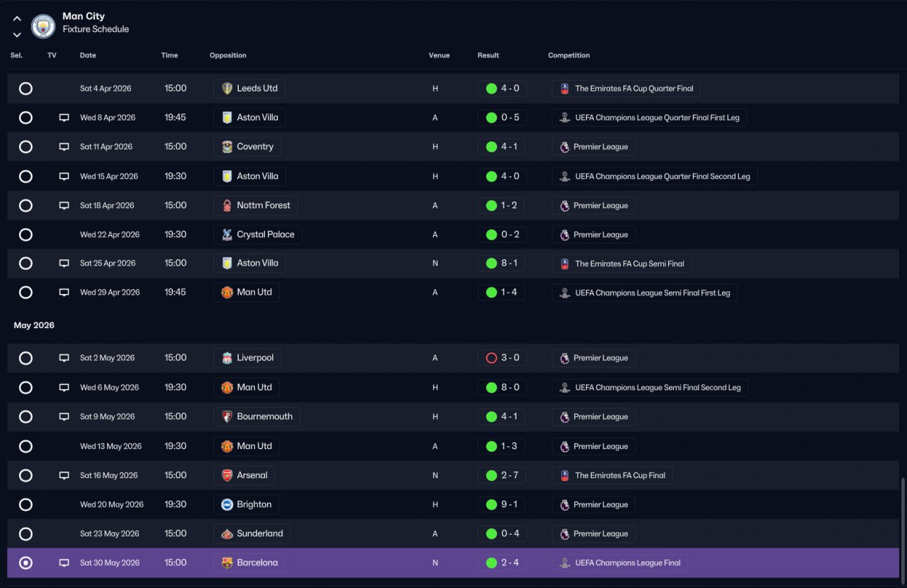Click the Liverpool crest icon
The width and height of the screenshot is (907, 588).
[x=227, y=358]
